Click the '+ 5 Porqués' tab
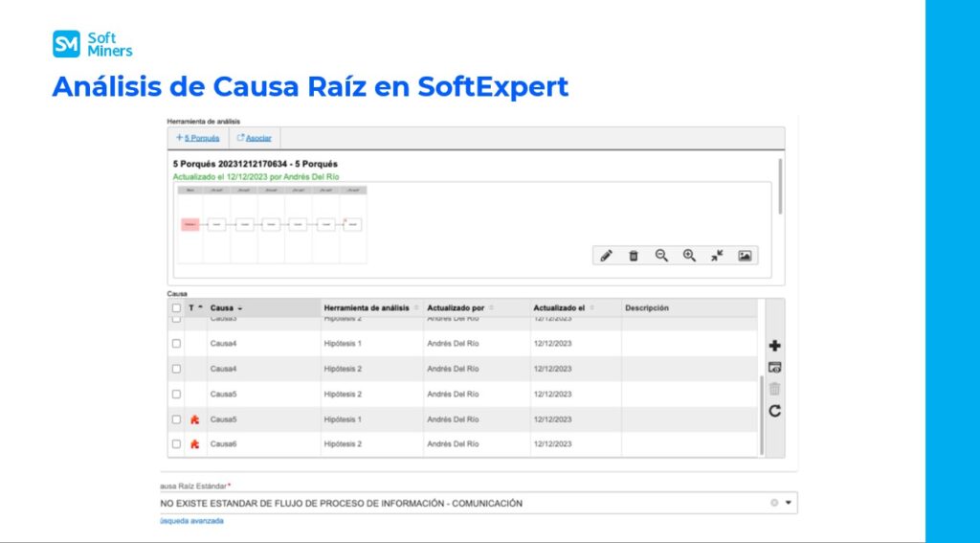This screenshot has height=543, width=980. [198, 138]
